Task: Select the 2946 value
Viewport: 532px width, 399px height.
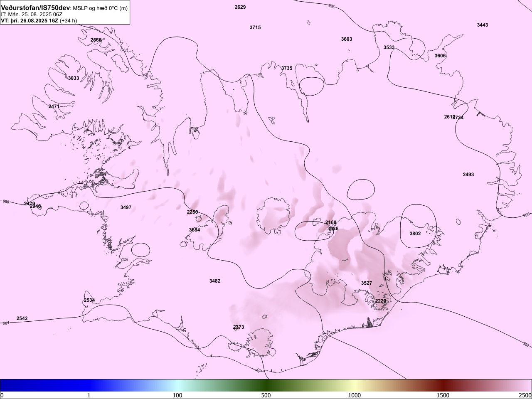Action: click(x=35, y=207)
